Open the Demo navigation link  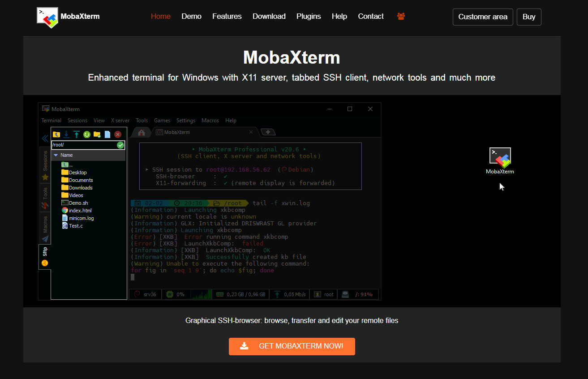click(191, 16)
